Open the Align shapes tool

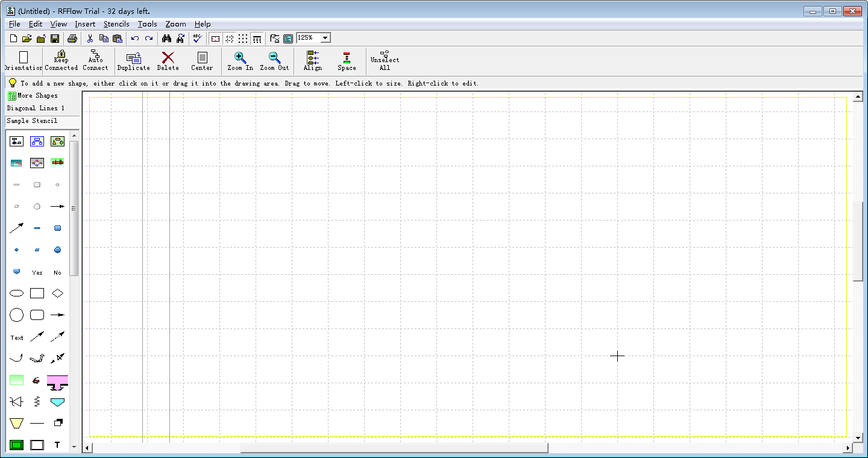(313, 61)
